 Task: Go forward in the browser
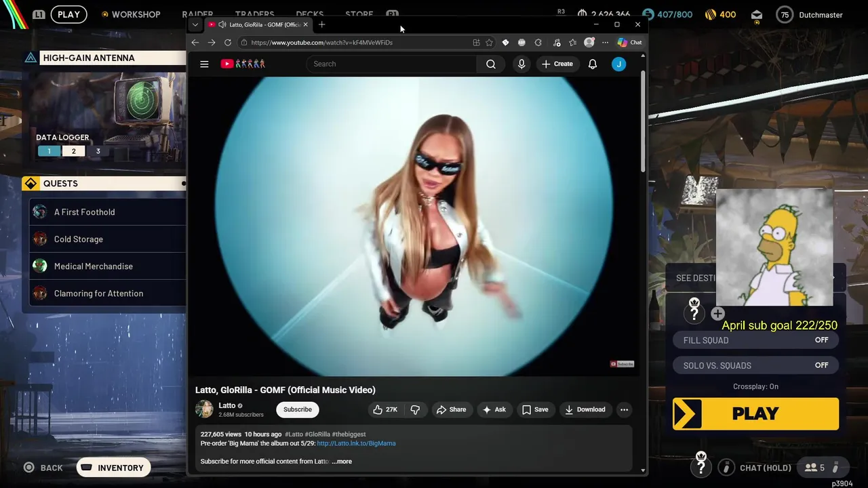tap(212, 42)
